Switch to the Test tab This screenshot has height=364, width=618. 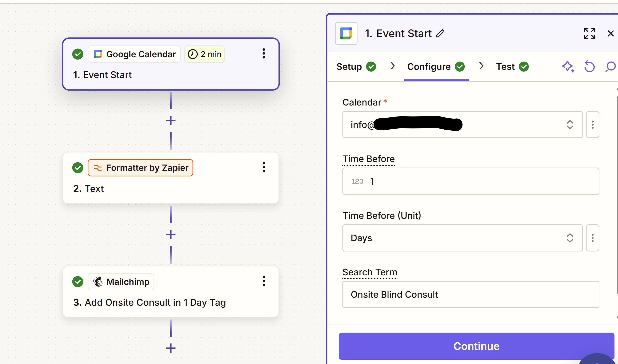tap(512, 67)
